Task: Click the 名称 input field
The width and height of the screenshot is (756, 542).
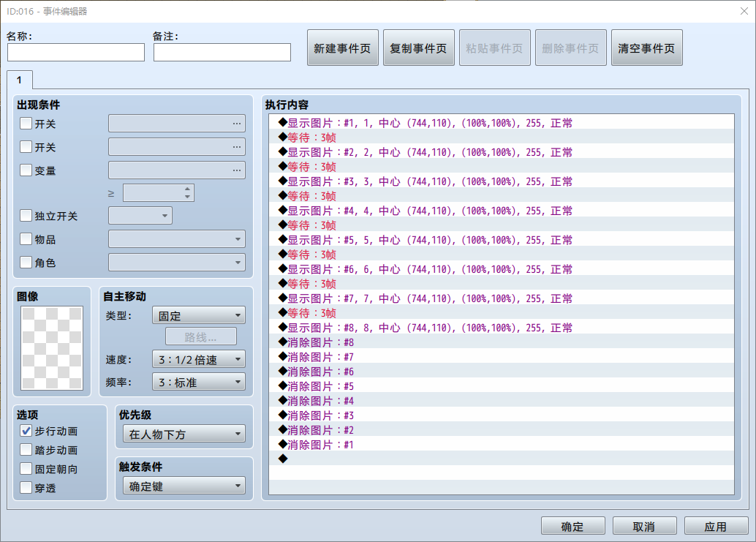Action: point(76,52)
